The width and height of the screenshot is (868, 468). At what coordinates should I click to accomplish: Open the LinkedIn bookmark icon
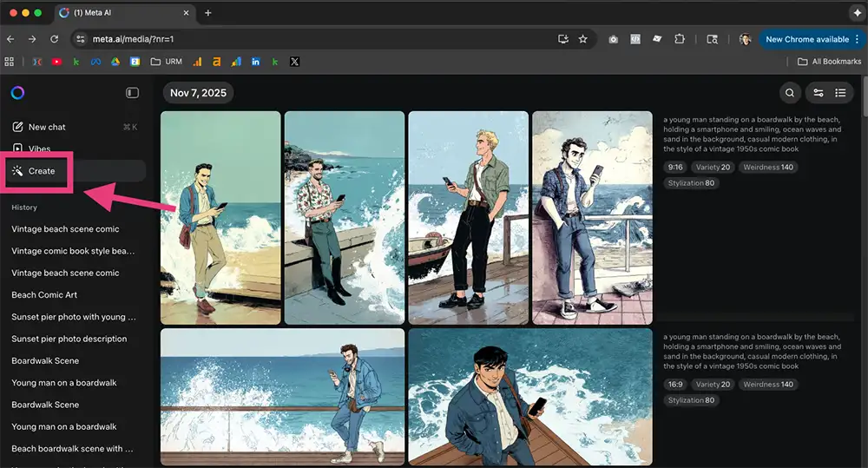pyautogui.click(x=255, y=62)
